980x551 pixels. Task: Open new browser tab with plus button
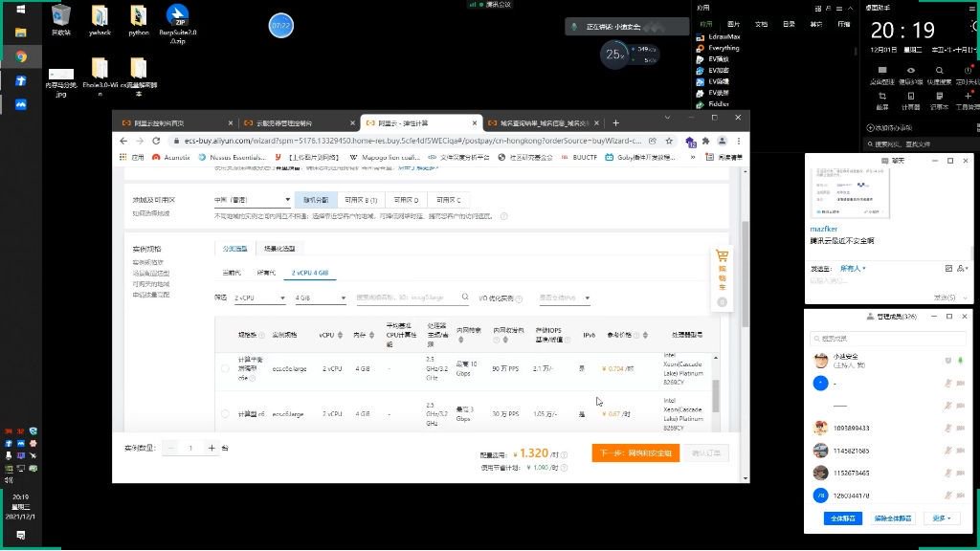[615, 123]
